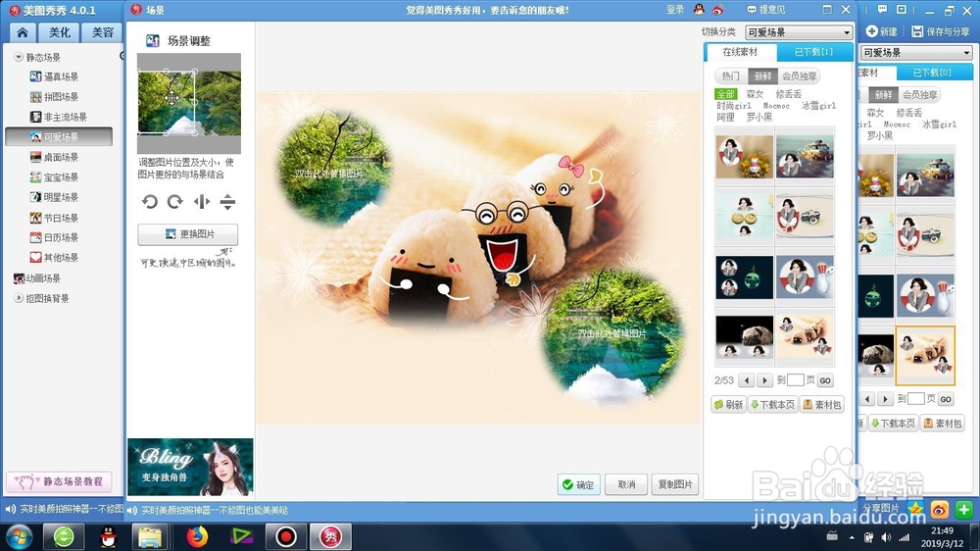
Task: Open the Bling 变身独角兽 ad banner
Action: tap(191, 468)
